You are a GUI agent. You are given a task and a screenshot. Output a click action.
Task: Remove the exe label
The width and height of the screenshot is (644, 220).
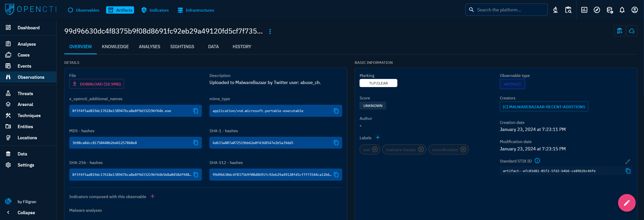tap(375, 150)
